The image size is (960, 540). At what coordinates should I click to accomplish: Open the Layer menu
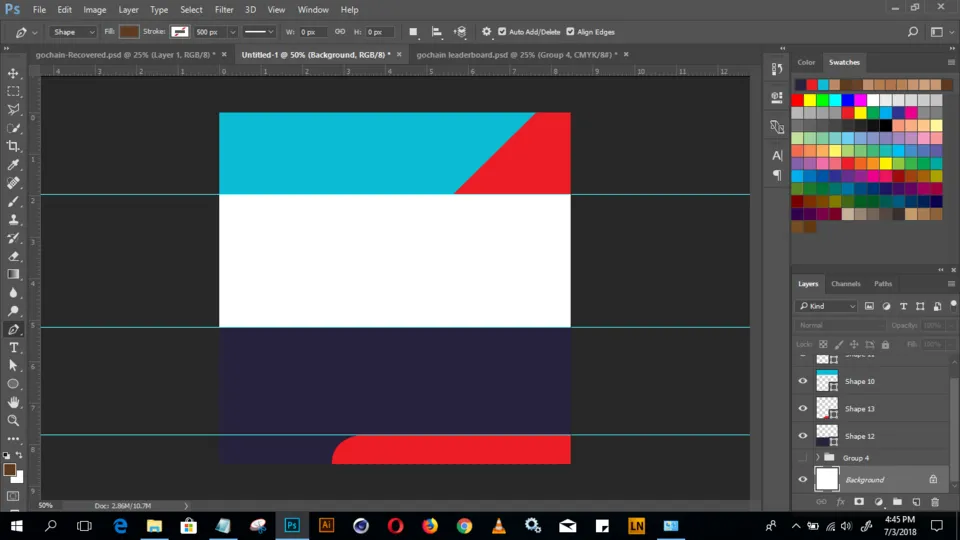point(128,10)
